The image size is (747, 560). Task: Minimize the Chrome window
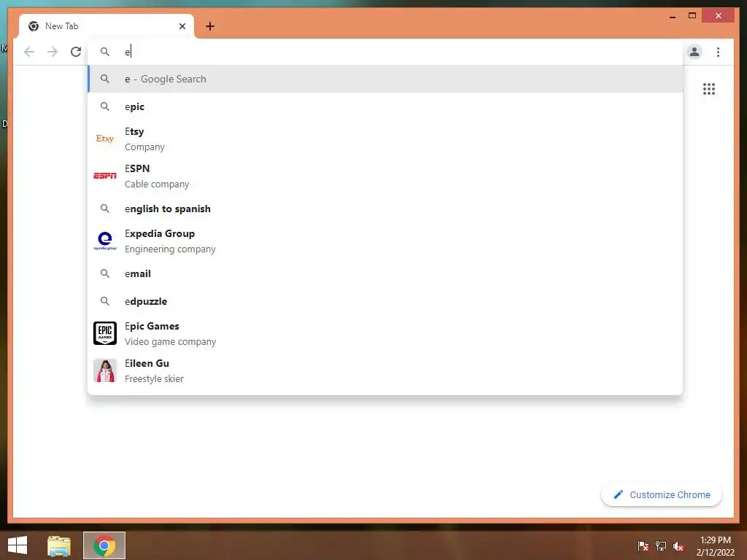coord(673,16)
